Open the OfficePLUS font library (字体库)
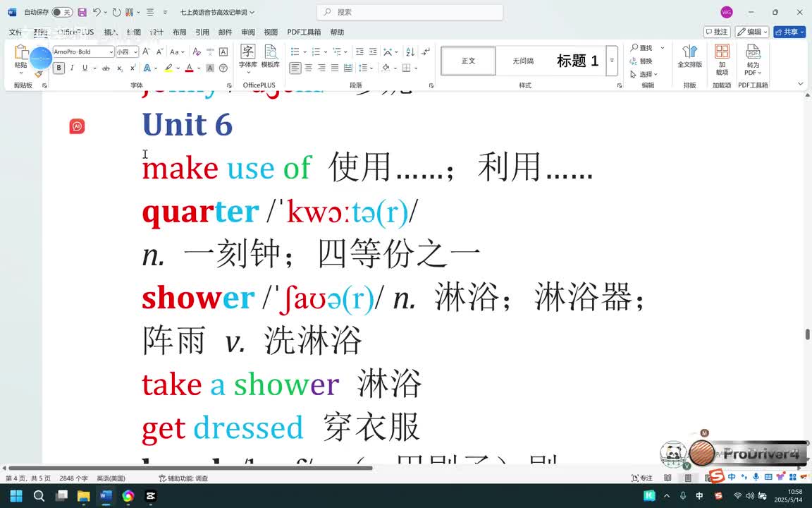812x508 pixels. pyautogui.click(x=247, y=56)
